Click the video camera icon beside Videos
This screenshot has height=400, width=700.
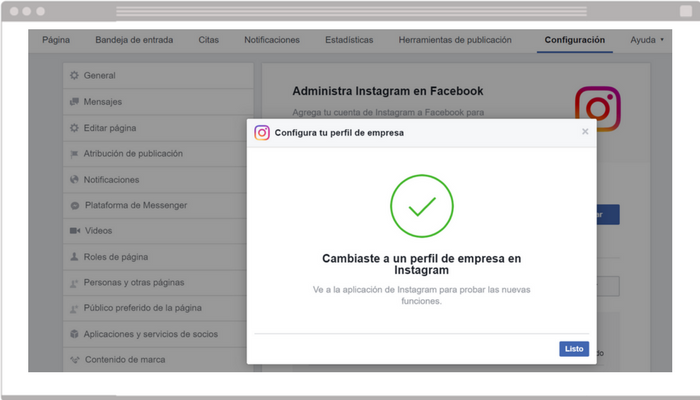[75, 231]
